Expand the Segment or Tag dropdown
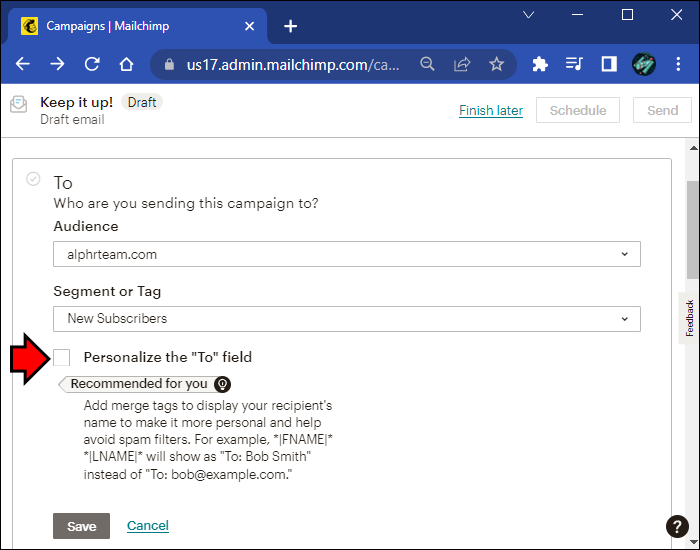The image size is (700, 550). click(x=346, y=318)
